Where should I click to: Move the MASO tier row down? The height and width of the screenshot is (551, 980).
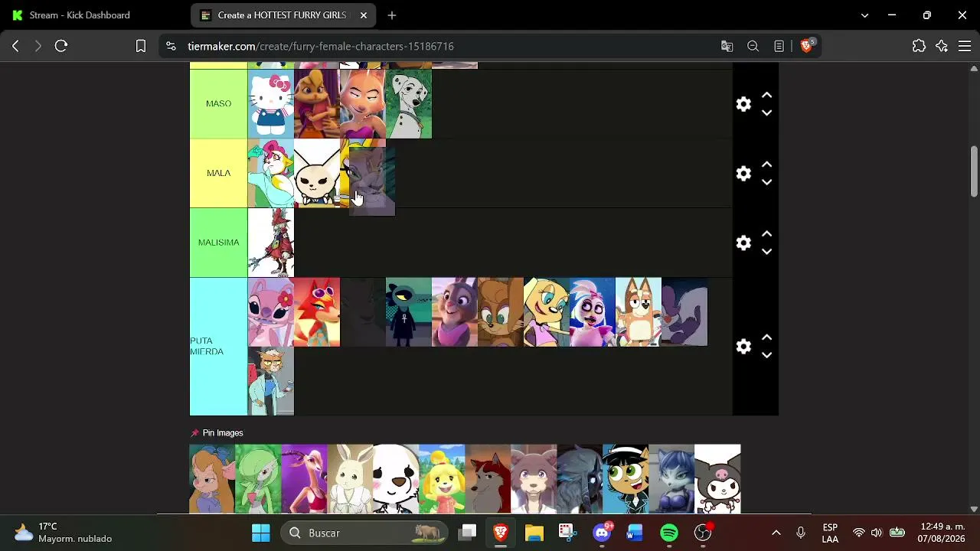tap(766, 113)
